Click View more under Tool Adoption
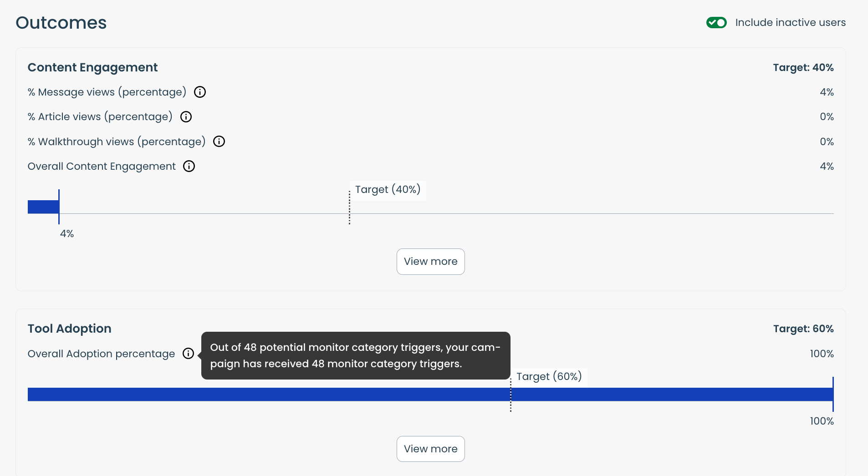Image resolution: width=868 pixels, height=476 pixels. pos(430,449)
